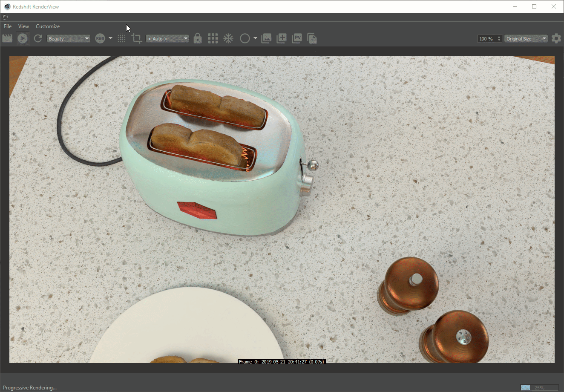Click the RGB channel button
This screenshot has width=564, height=392.
click(x=100, y=38)
